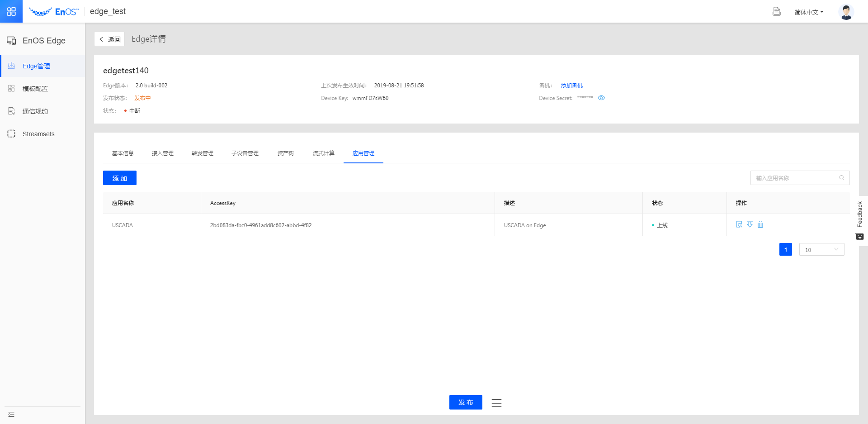Open the documentation icon in header
The height and width of the screenshot is (424, 868).
776,12
